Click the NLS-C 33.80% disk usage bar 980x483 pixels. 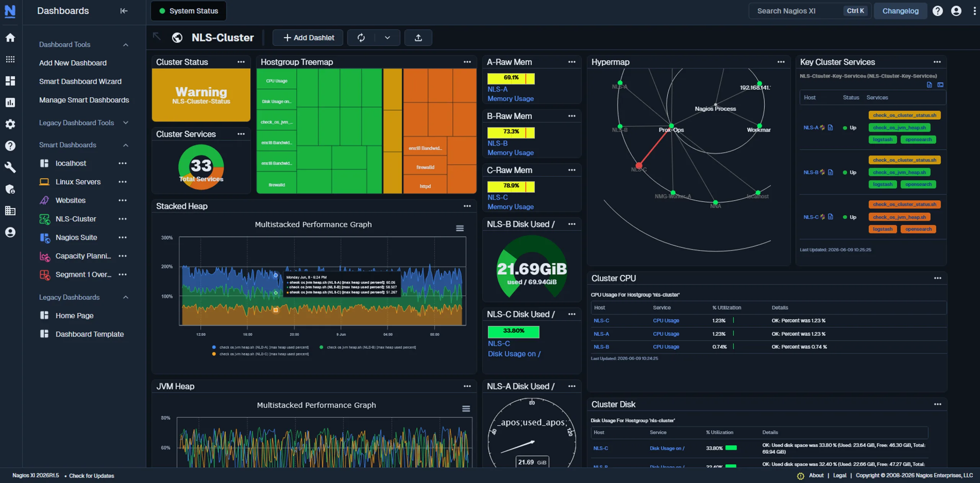click(x=513, y=332)
